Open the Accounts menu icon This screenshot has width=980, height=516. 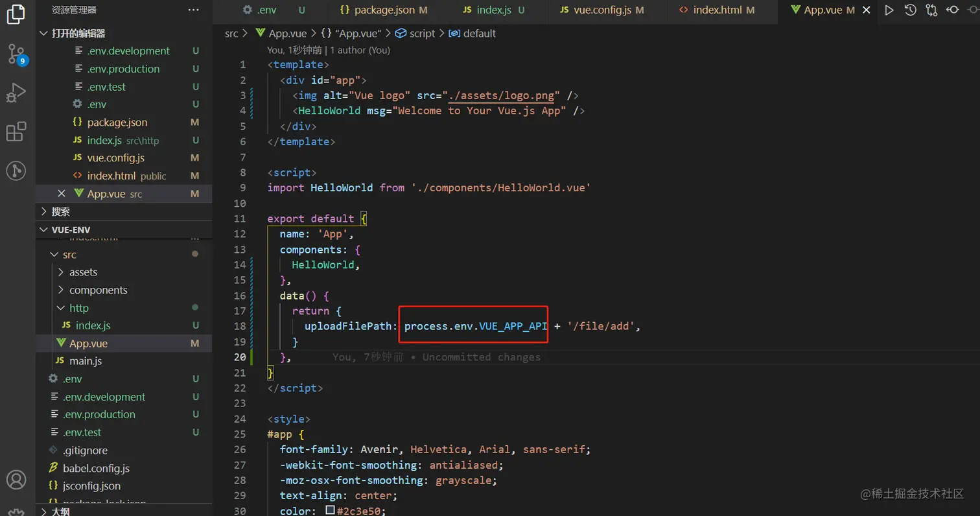pyautogui.click(x=16, y=480)
